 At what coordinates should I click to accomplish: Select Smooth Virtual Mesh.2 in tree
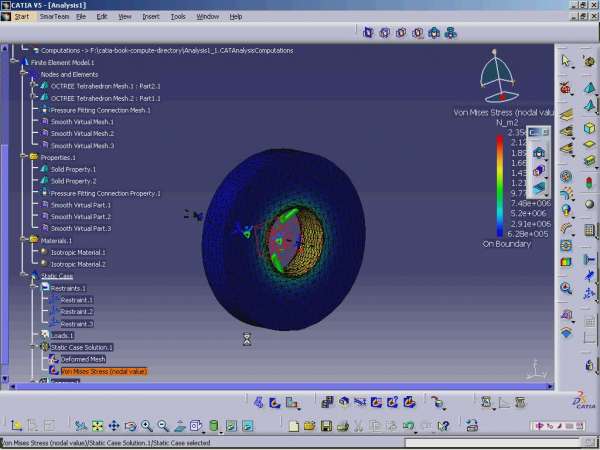[x=82, y=134]
